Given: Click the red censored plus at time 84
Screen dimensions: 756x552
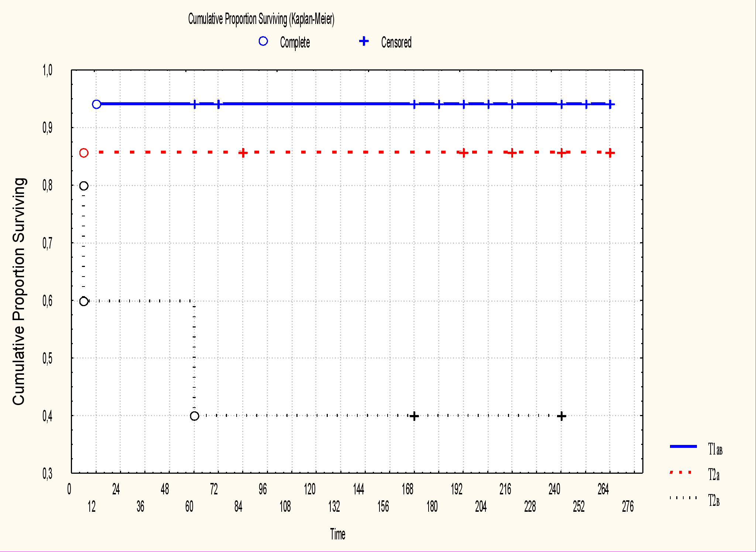Looking at the screenshot, I should 243,153.
